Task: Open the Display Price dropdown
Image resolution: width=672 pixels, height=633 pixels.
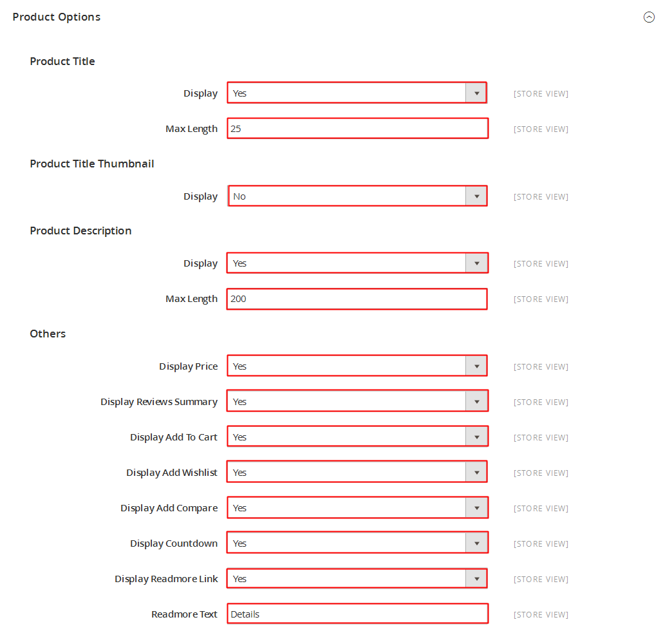Action: [x=357, y=366]
